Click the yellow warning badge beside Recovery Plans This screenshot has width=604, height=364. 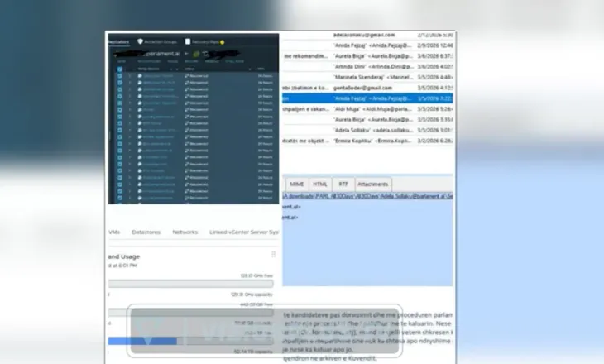[223, 42]
